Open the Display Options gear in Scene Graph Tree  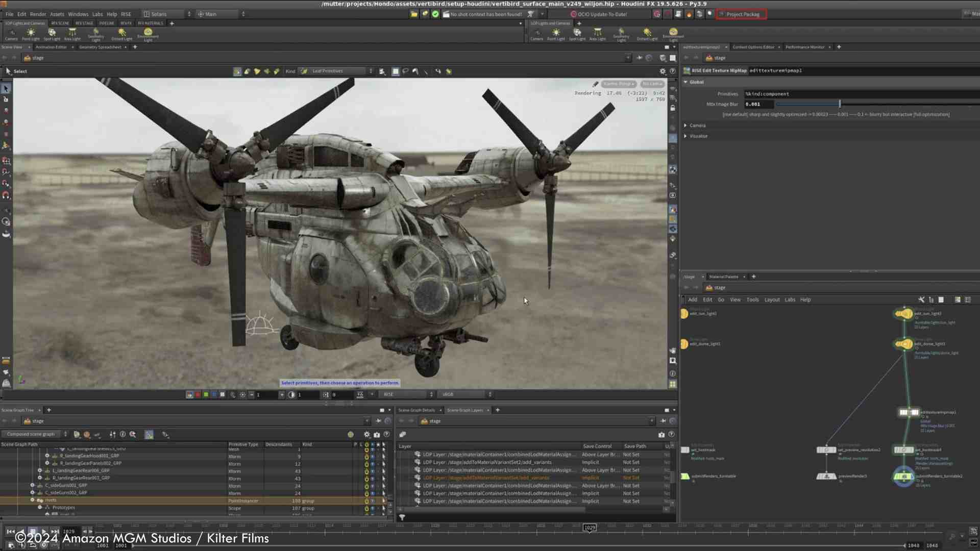pos(366,434)
